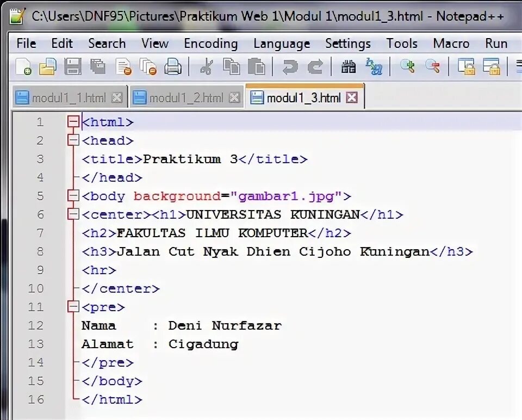The width and height of the screenshot is (522, 420).
Task: Click the Zoom Out magnifier icon
Action: coord(432,66)
